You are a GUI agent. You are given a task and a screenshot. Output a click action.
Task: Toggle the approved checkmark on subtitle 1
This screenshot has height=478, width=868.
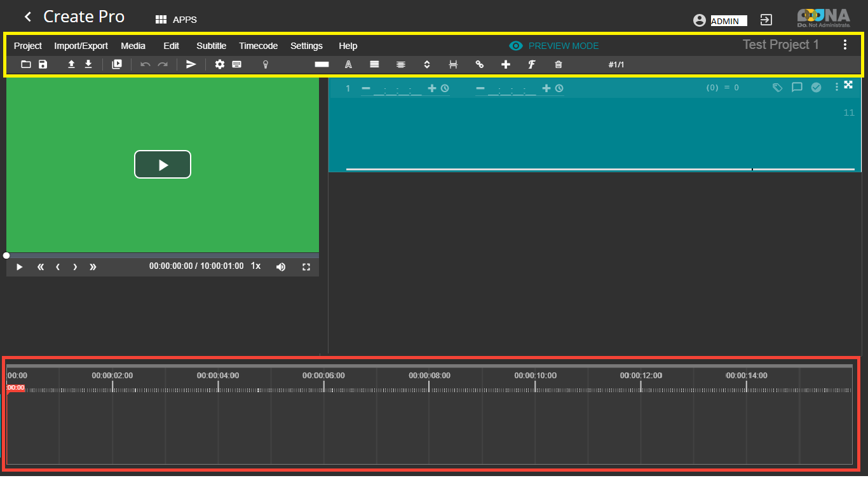816,88
